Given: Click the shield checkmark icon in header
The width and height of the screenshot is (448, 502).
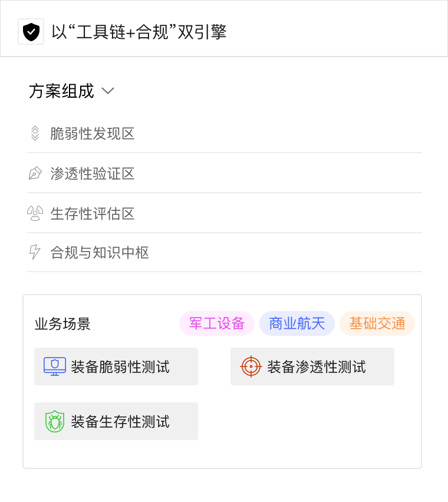Looking at the screenshot, I should coord(31,31).
